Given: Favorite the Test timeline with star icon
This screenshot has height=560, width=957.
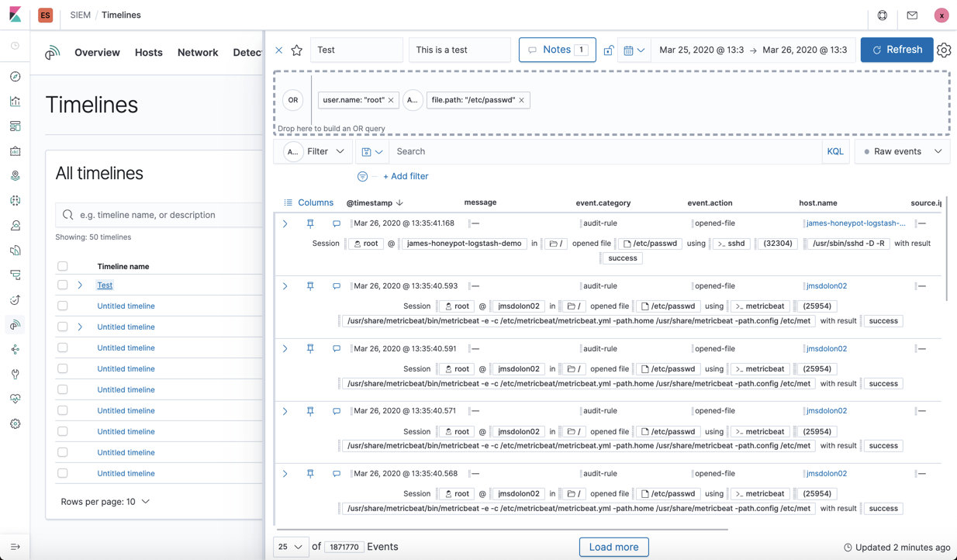Looking at the screenshot, I should tap(297, 50).
